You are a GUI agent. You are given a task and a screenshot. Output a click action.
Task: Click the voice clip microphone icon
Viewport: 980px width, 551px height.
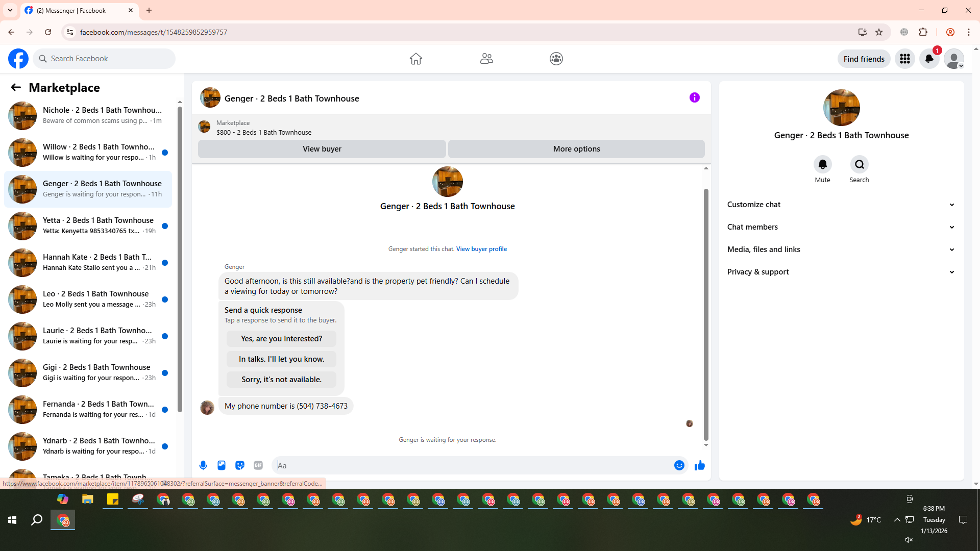[x=203, y=465]
